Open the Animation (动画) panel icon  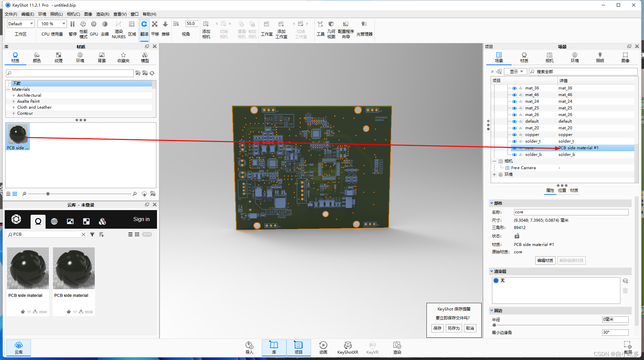tap(323, 345)
